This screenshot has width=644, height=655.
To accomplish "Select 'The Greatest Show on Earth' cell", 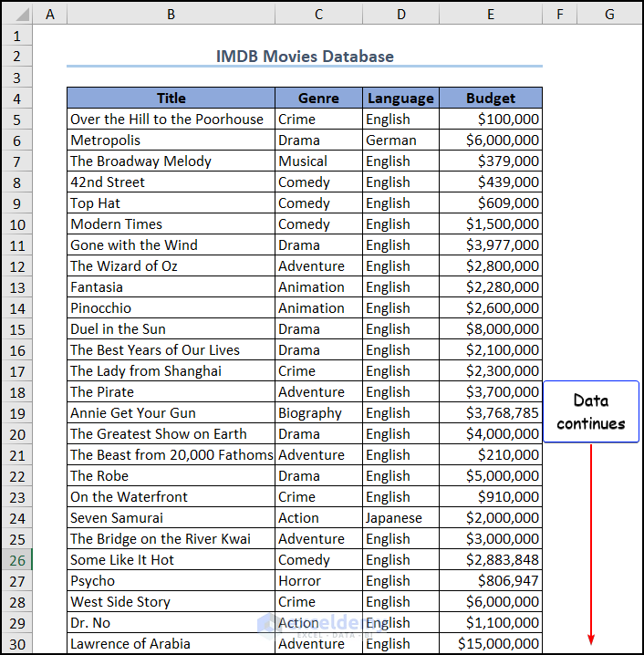I will (x=171, y=433).
